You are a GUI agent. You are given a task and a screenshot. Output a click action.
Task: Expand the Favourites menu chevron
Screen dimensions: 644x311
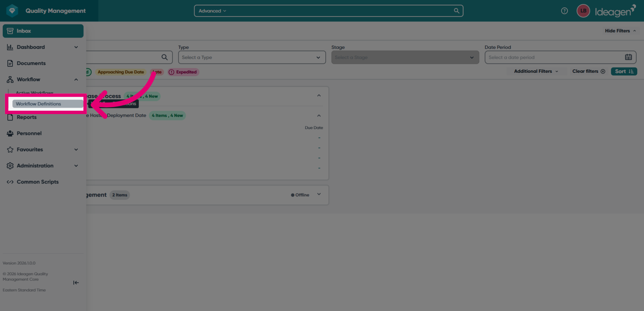(76, 150)
